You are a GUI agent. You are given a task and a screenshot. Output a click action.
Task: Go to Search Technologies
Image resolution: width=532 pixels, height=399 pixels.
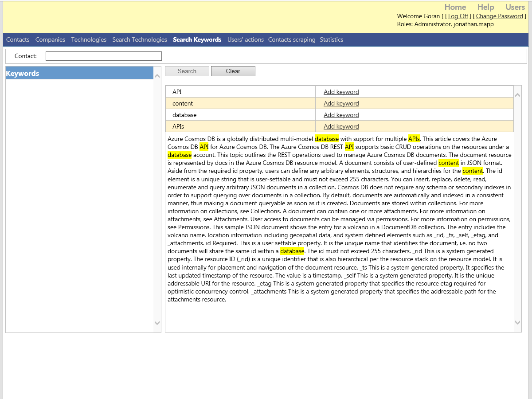coord(140,39)
